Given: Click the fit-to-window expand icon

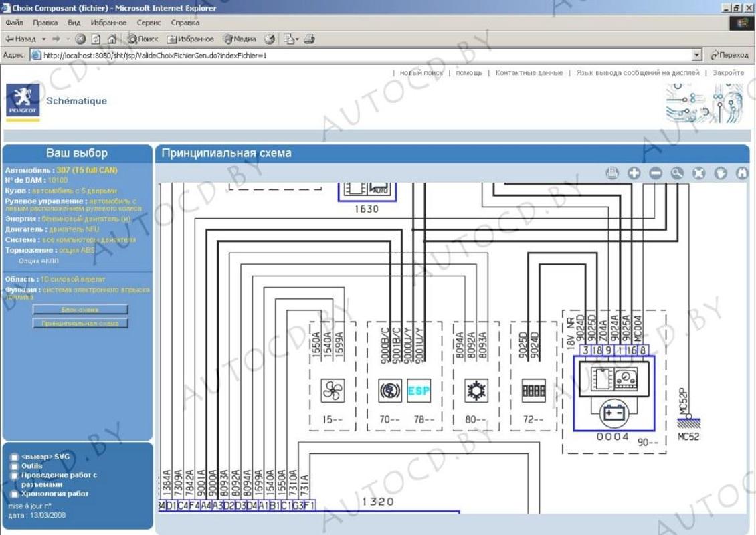Looking at the screenshot, I should pos(699,173).
